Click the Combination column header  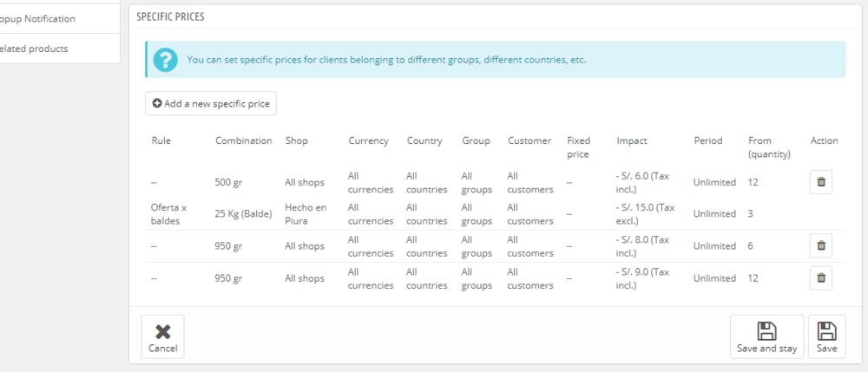click(244, 141)
